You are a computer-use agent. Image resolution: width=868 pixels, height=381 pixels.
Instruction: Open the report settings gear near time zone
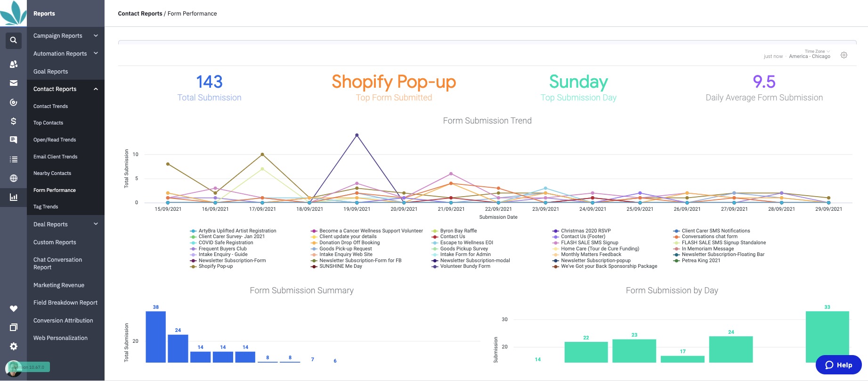click(844, 55)
